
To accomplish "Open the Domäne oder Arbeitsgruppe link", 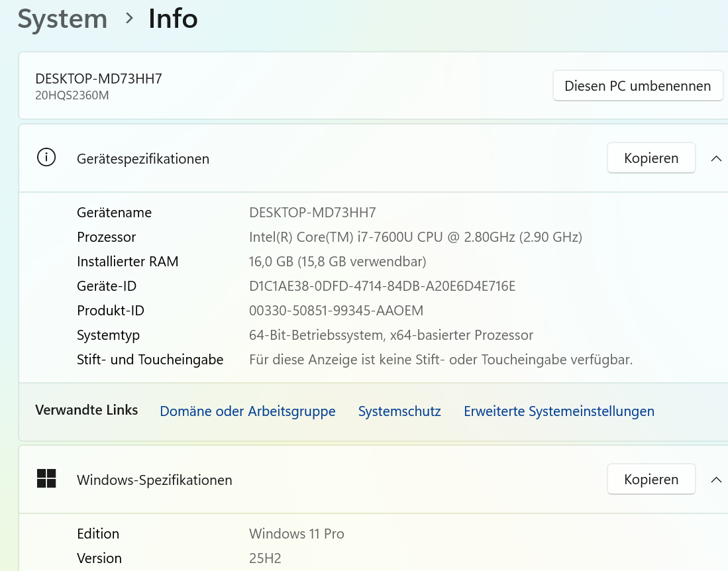I will click(x=248, y=411).
